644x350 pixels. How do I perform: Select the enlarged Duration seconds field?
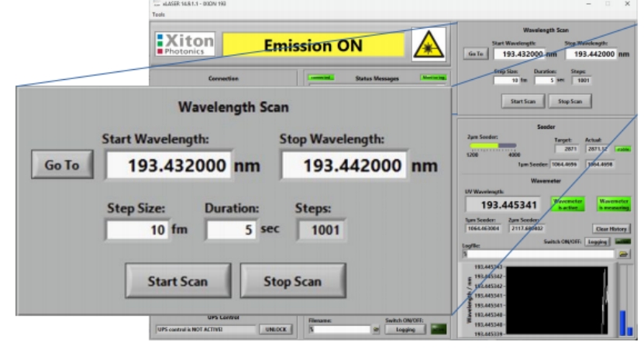click(233, 230)
